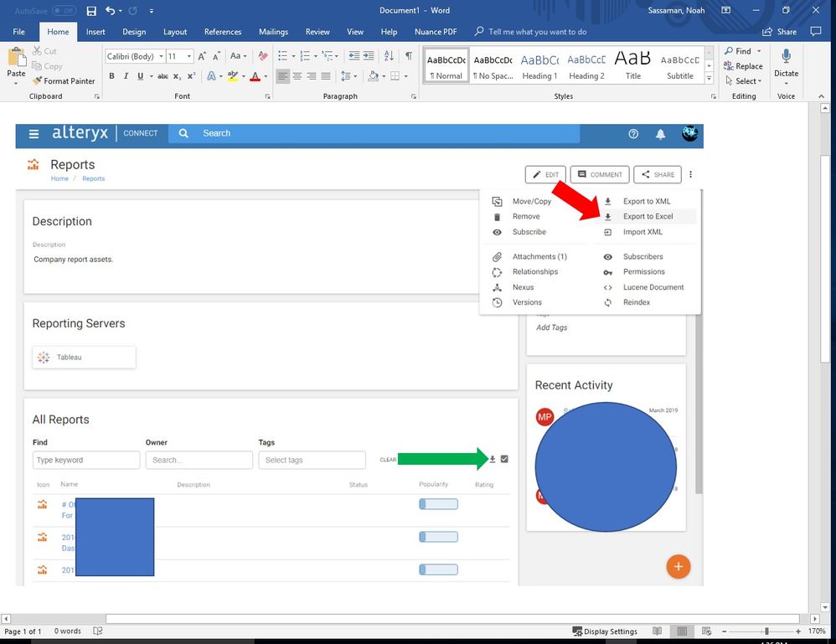
Task: Click the zoom slider handle
Action: click(766, 631)
